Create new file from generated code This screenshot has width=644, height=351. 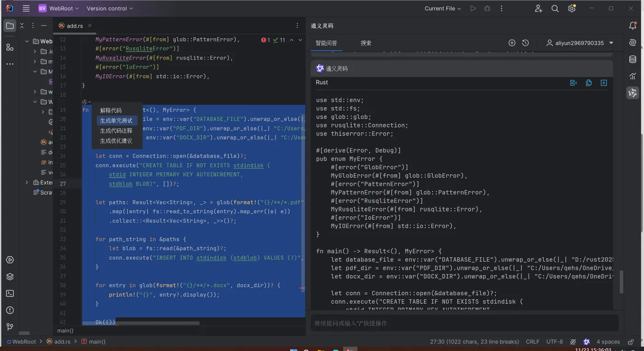click(x=604, y=83)
